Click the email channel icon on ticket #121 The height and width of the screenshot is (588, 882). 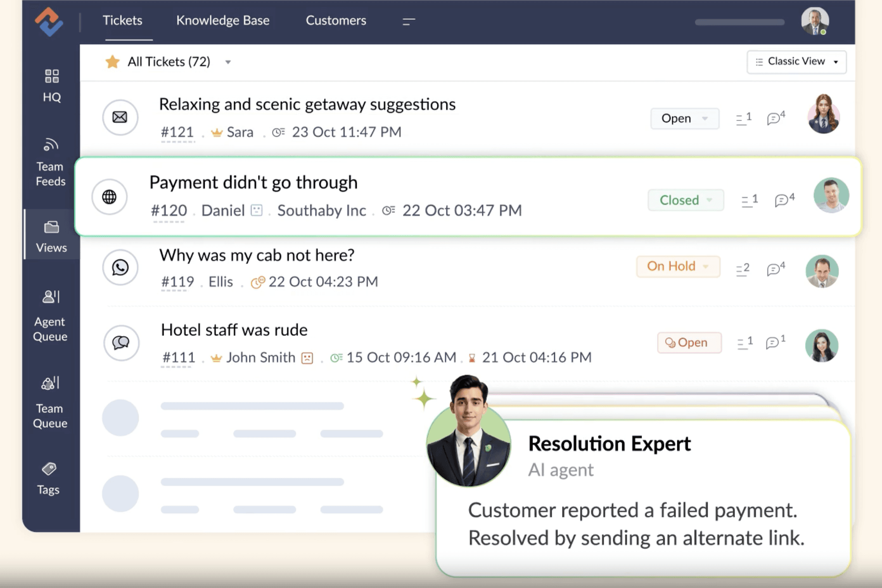pyautogui.click(x=120, y=117)
